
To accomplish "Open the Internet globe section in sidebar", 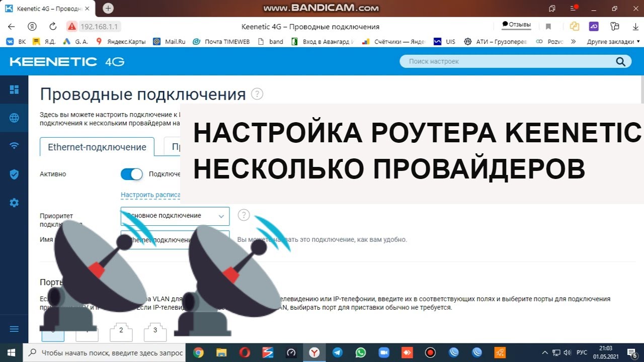I will tap(14, 118).
